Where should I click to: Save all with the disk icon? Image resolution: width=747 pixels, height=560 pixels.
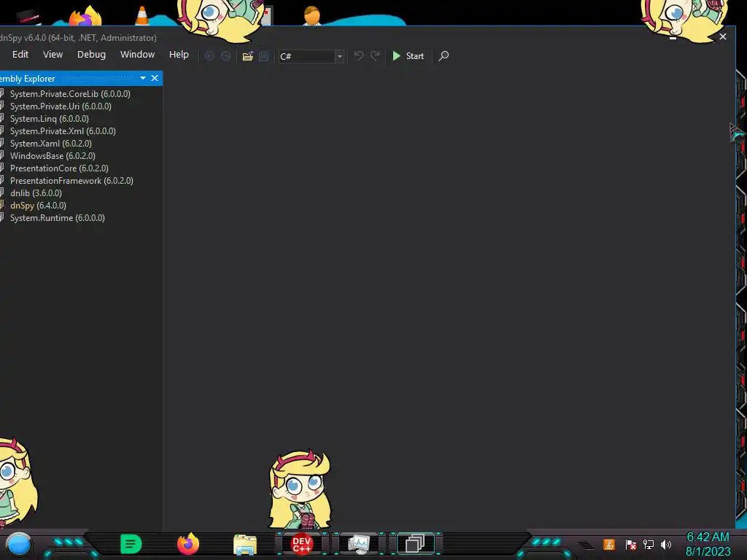coord(263,56)
